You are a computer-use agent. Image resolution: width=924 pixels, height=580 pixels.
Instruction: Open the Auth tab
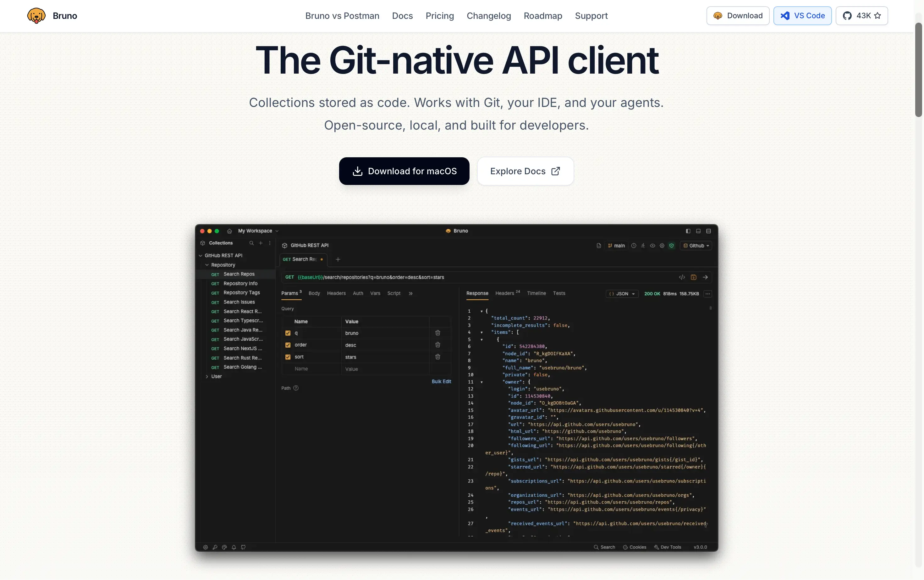(358, 293)
